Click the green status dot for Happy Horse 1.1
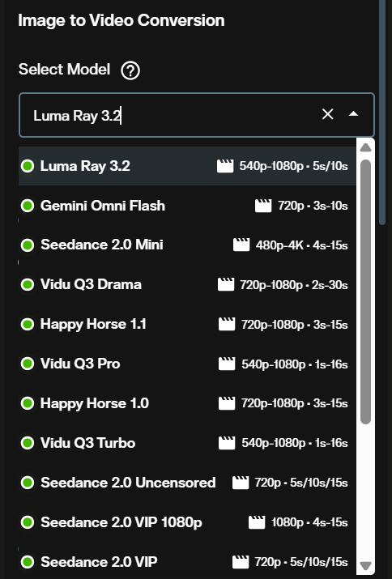 click(x=28, y=324)
